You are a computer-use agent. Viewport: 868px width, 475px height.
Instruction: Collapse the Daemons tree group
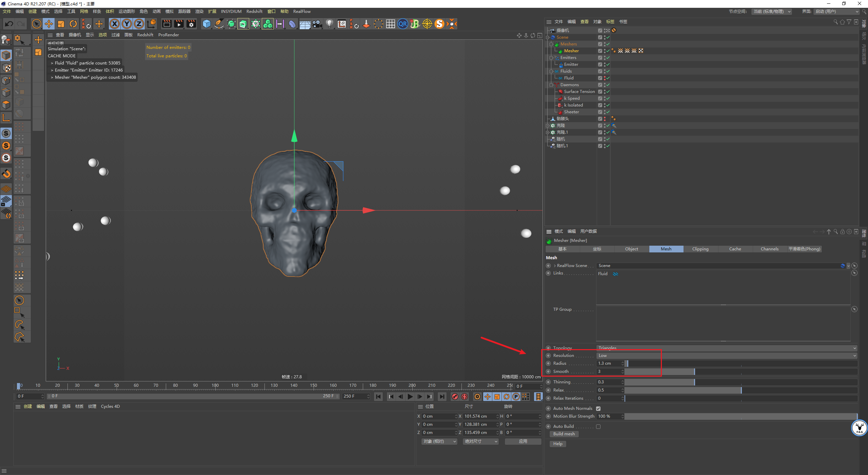tap(551, 85)
